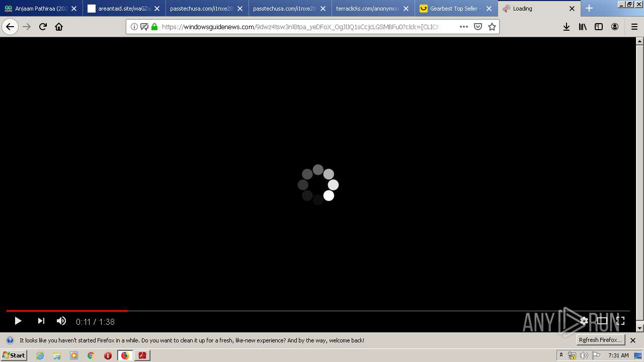Image resolution: width=644 pixels, height=362 pixels.
Task: Play the video
Action: 18,321
